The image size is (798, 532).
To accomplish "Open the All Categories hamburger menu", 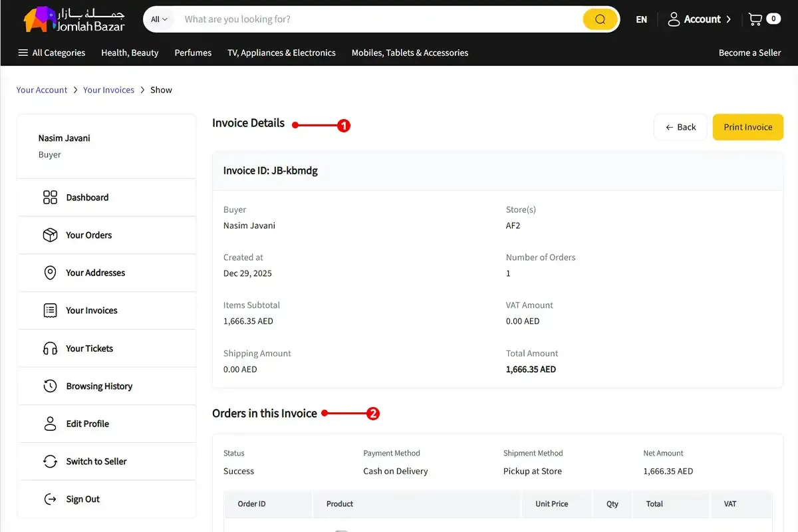I will coord(52,53).
